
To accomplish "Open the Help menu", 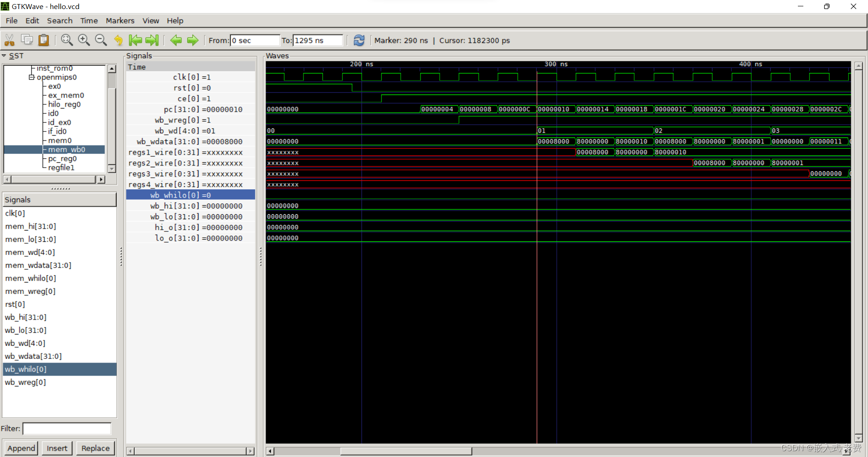I will (x=175, y=21).
